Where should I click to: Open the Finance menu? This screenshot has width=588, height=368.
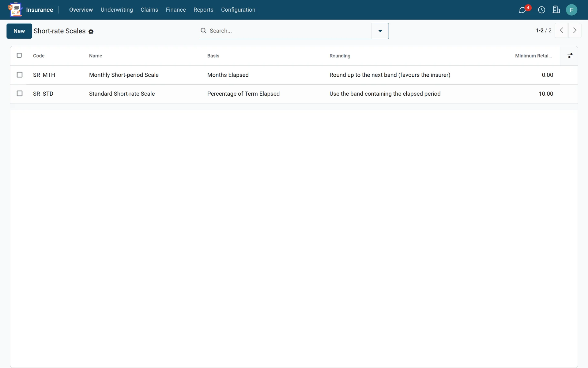(176, 10)
